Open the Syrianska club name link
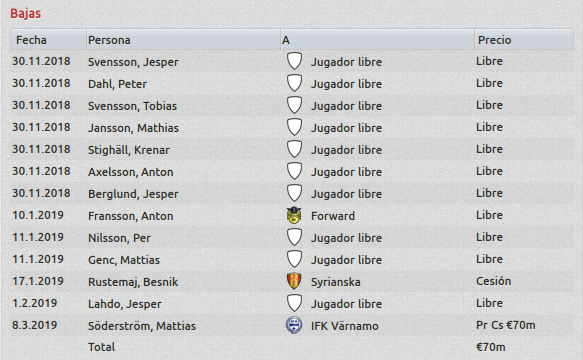 336,282
